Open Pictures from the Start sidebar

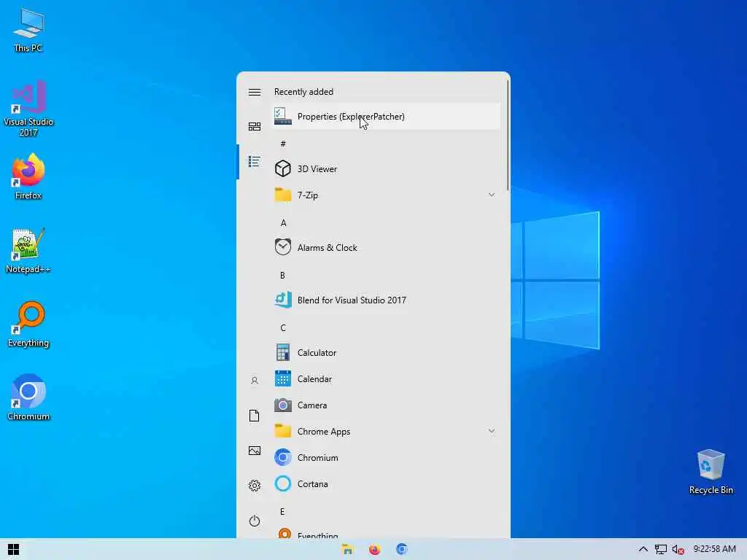255,451
